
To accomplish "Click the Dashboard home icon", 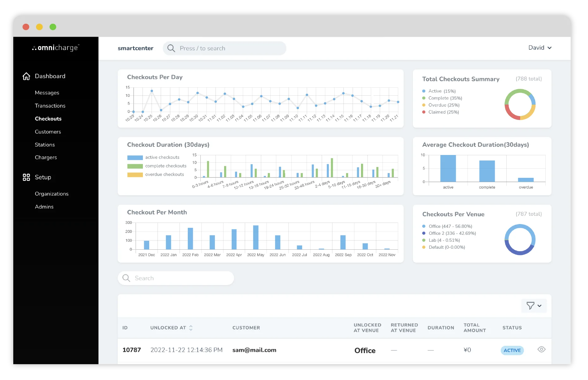I will (x=26, y=76).
